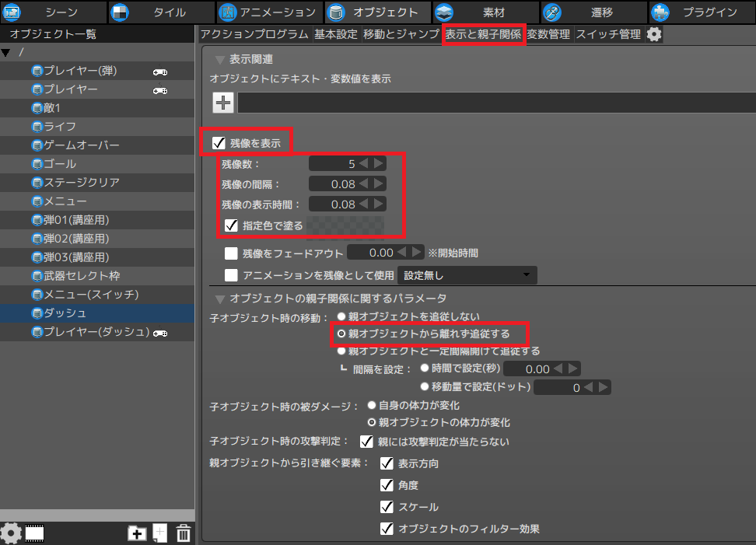Open the アニメーションを残像として使用 dropdown

465,274
